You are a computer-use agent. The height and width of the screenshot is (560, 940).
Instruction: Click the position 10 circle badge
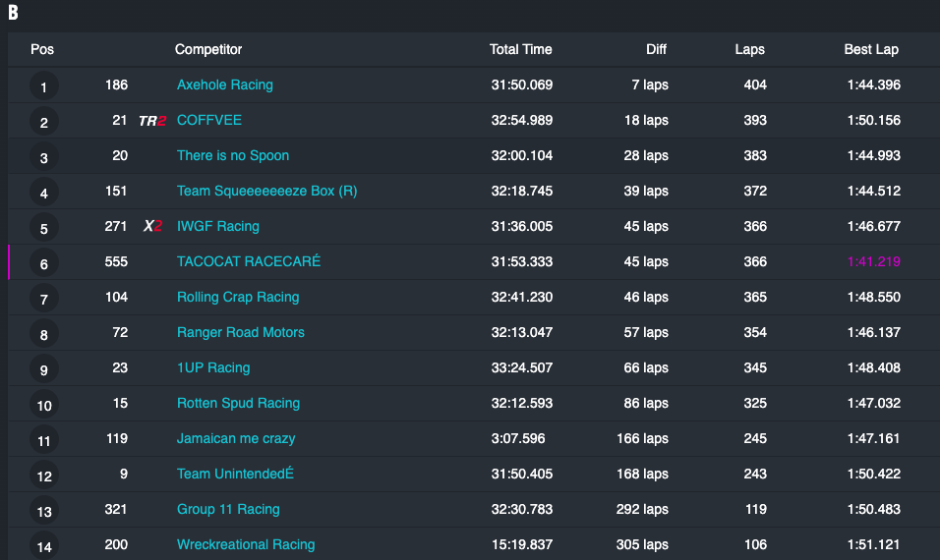(44, 405)
